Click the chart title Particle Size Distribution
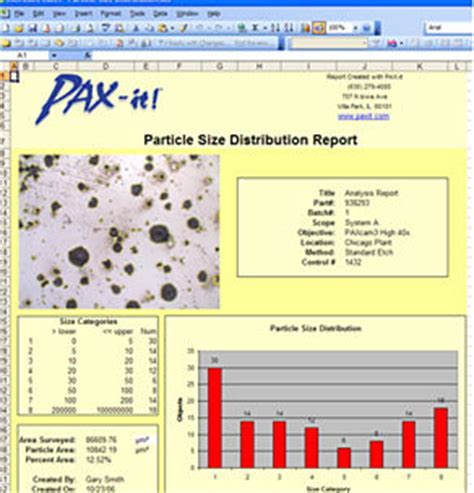474x493 pixels. pyautogui.click(x=315, y=329)
